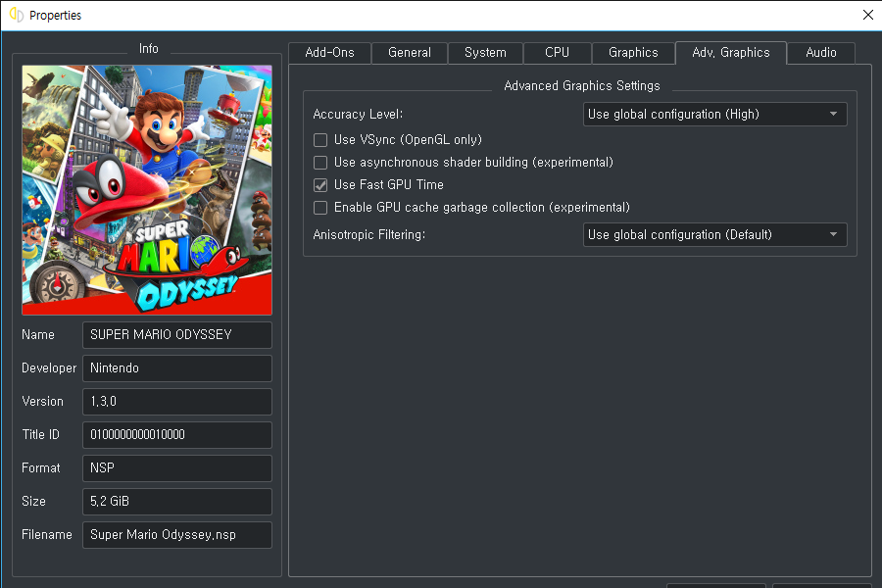
Task: Go to the CPU tab
Action: click(x=558, y=53)
